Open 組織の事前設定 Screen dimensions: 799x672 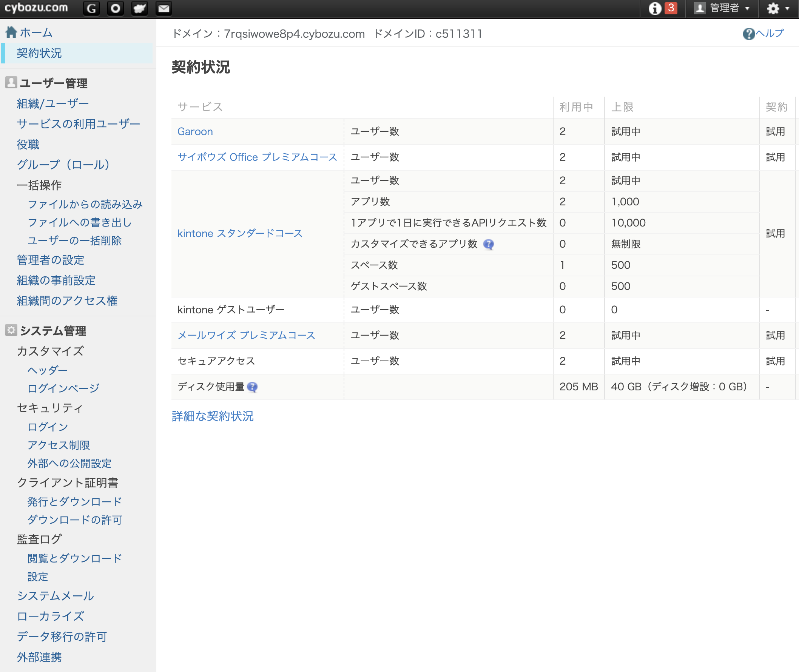(x=56, y=281)
